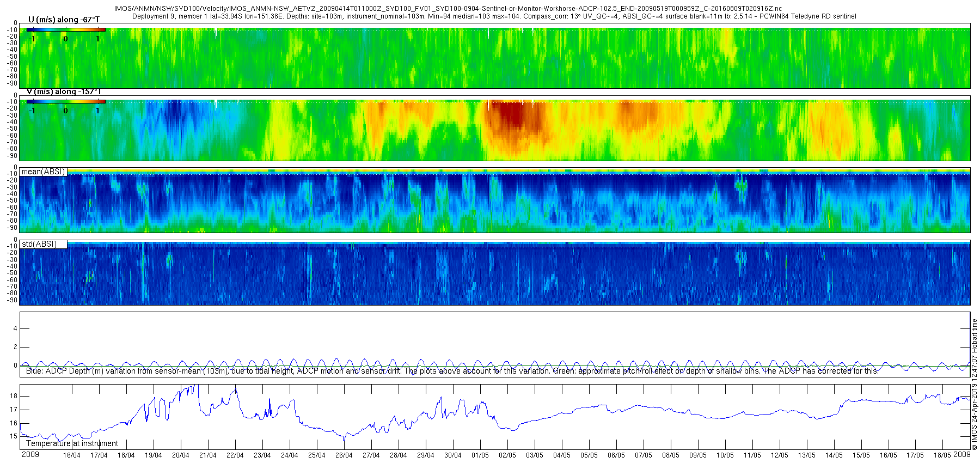980x463 pixels.
Task: Click the '22/04' date tick label
Action: click(235, 455)
